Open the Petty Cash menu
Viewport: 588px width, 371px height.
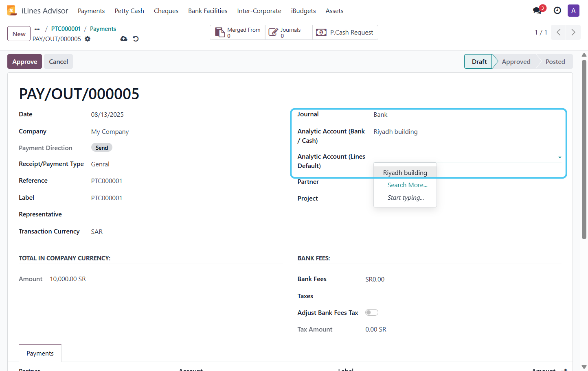(129, 11)
